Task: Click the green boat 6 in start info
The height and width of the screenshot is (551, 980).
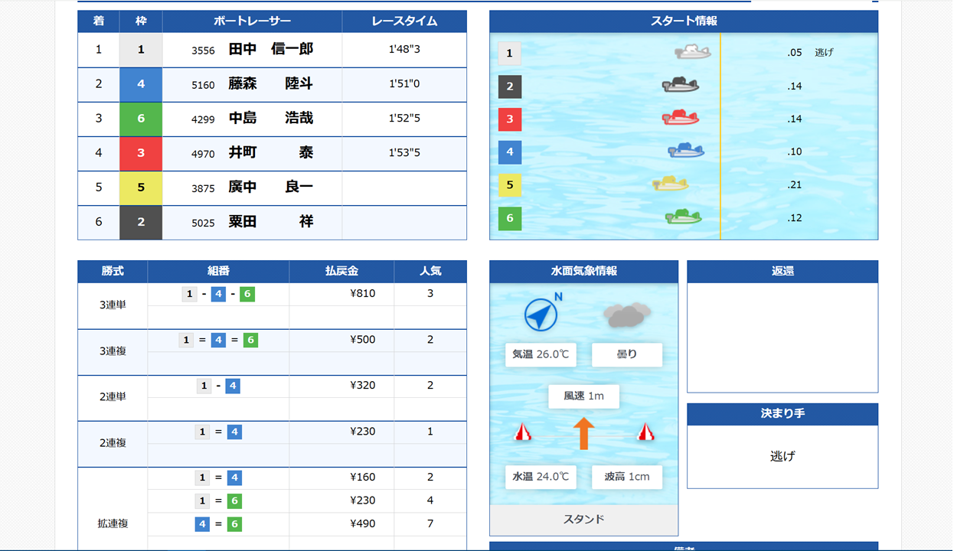Action: pos(683,217)
